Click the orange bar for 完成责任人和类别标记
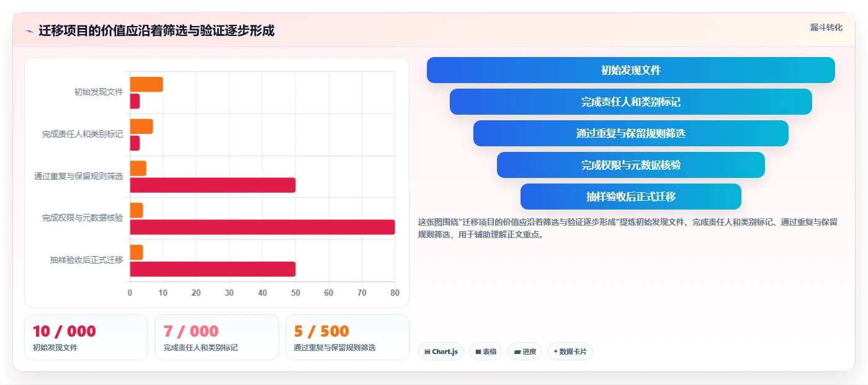Screen dimensions: 868x385 coord(141,126)
